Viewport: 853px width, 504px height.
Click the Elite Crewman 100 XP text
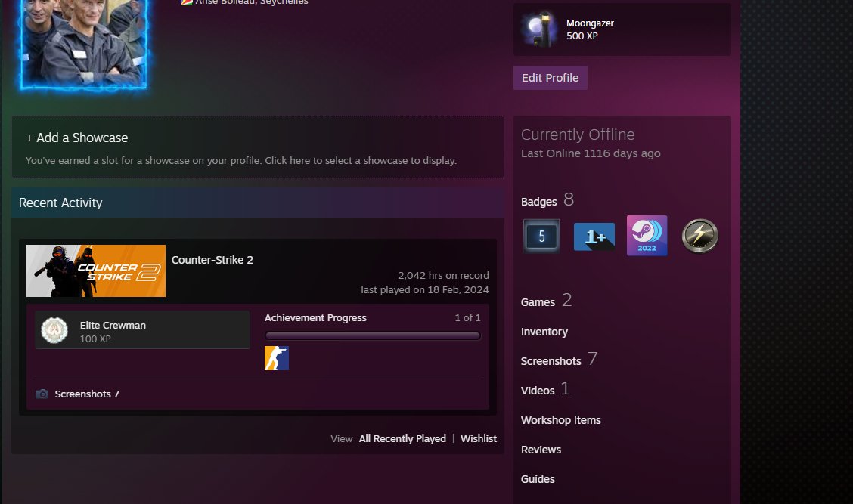(113, 332)
